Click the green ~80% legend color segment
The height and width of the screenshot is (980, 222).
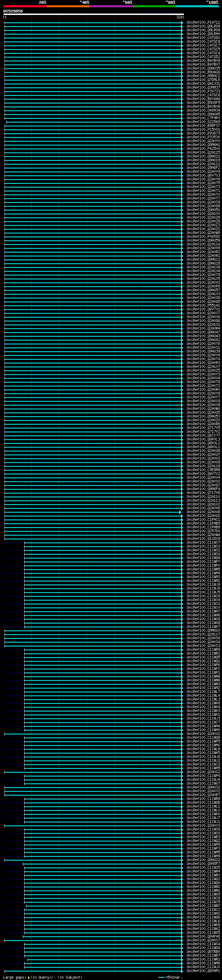click(x=154, y=6)
